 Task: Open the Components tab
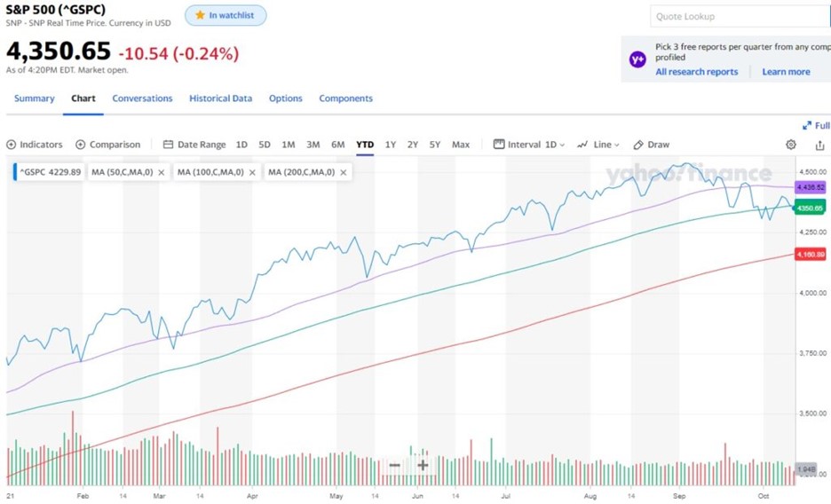pos(345,98)
